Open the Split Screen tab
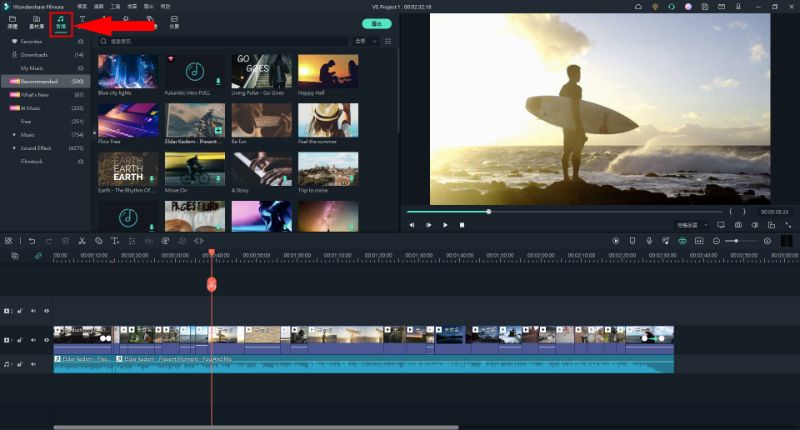This screenshot has width=800, height=430. click(174, 22)
